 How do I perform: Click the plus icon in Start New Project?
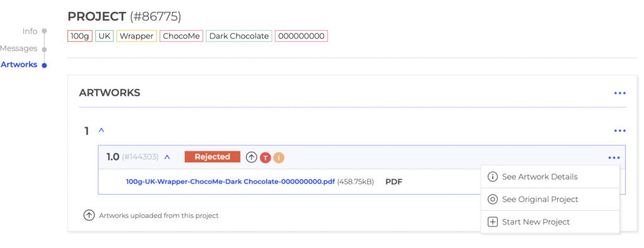(492, 222)
